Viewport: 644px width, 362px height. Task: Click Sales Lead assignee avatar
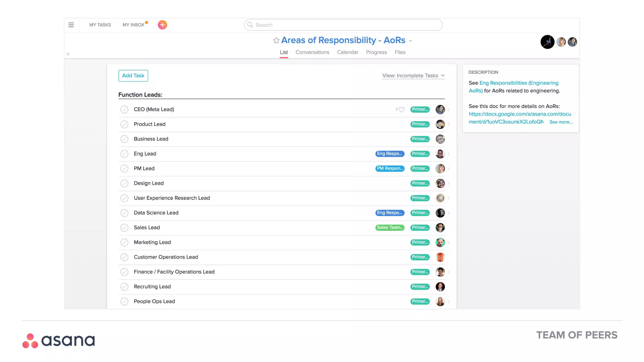[x=440, y=228]
